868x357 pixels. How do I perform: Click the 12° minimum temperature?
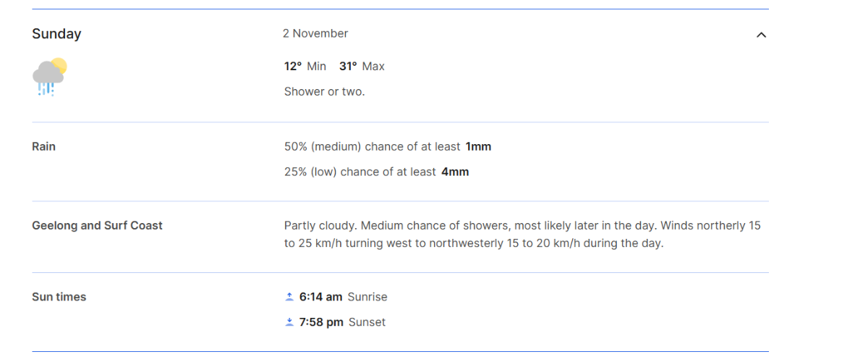[x=292, y=66]
